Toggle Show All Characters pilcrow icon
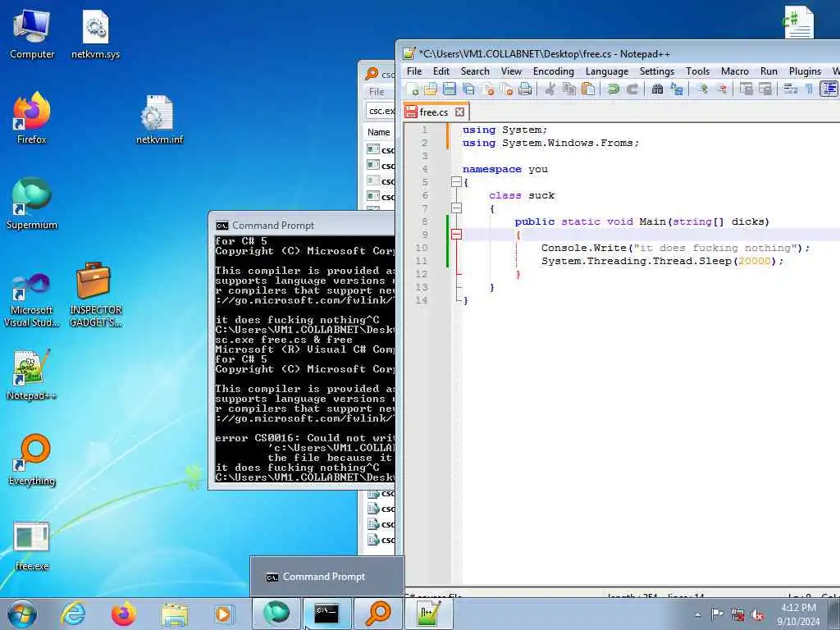 [x=809, y=89]
